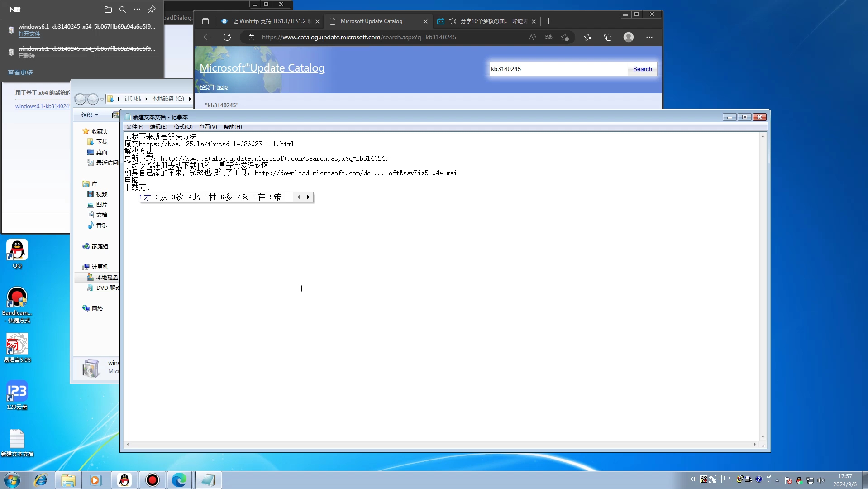868x489 pixels.
Task: Open Collections in Edge
Action: [x=608, y=37]
